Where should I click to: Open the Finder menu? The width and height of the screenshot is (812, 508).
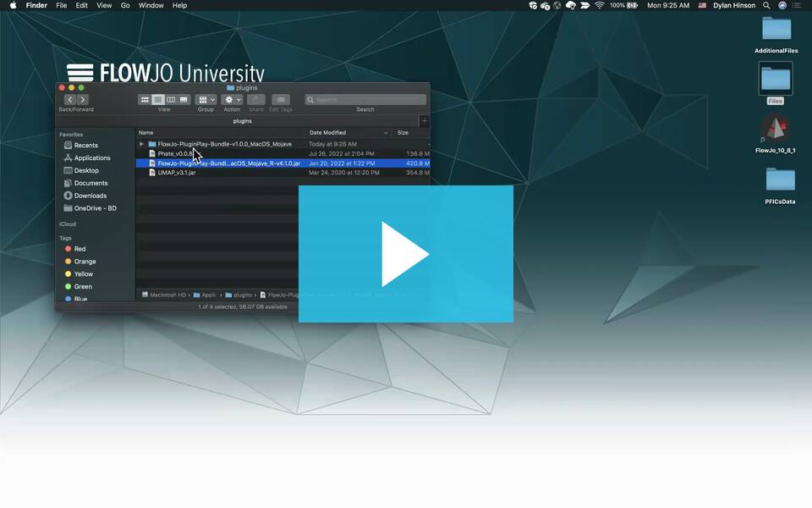tap(36, 5)
